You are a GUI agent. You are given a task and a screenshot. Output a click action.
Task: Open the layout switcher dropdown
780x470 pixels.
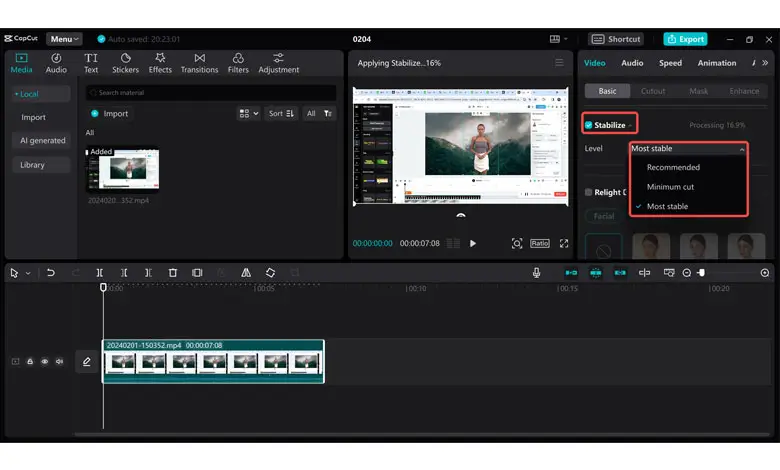[x=558, y=39]
